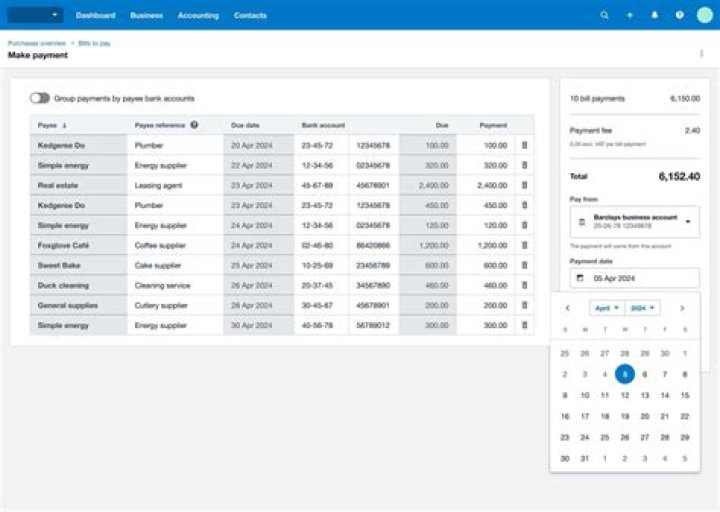
Task: Click Payee reference help icon
Action: pyautogui.click(x=194, y=125)
